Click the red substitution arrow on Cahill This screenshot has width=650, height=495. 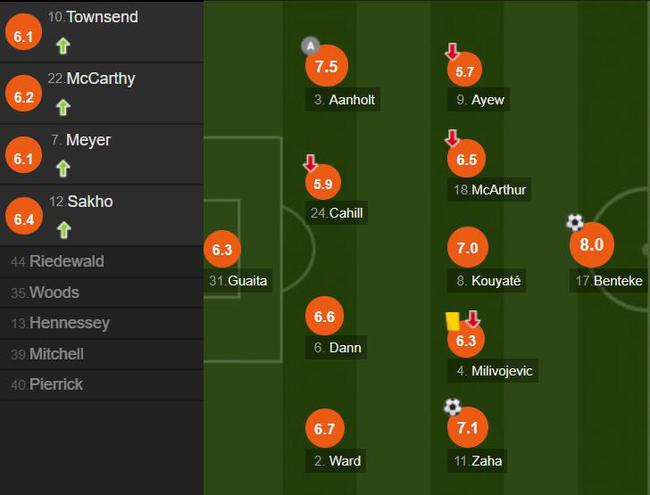(x=310, y=163)
